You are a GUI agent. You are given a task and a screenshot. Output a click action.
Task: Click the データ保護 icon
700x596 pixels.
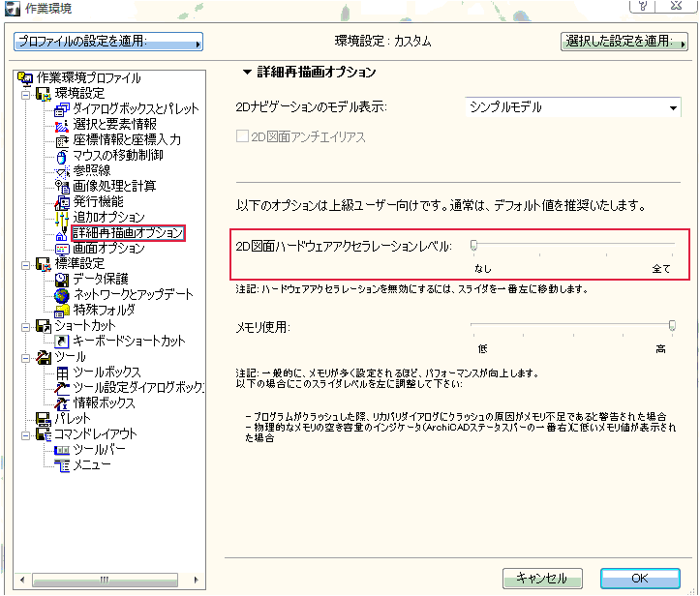[62, 280]
